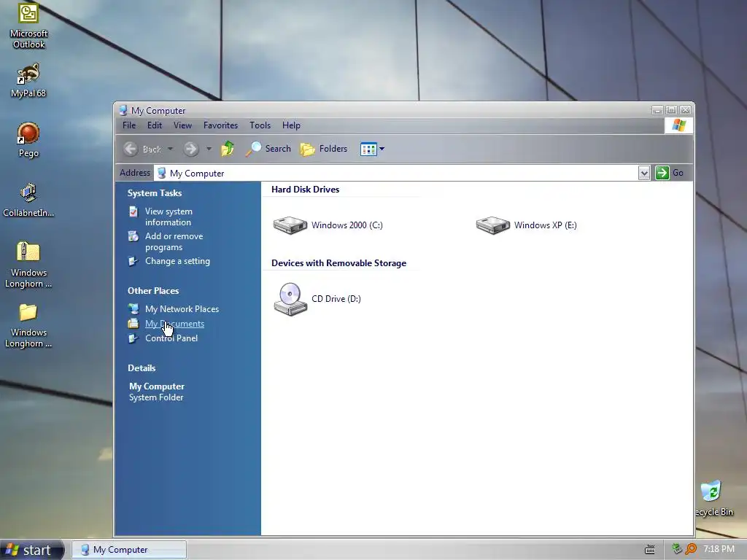This screenshot has height=560, width=747.
Task: Maximize the My Computer window
Action: pos(671,110)
